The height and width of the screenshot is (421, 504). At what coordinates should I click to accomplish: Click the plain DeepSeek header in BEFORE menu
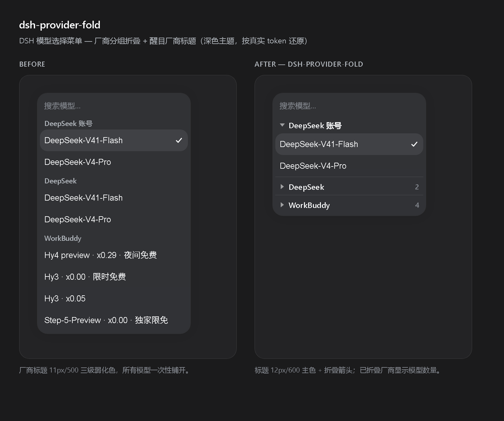click(61, 181)
